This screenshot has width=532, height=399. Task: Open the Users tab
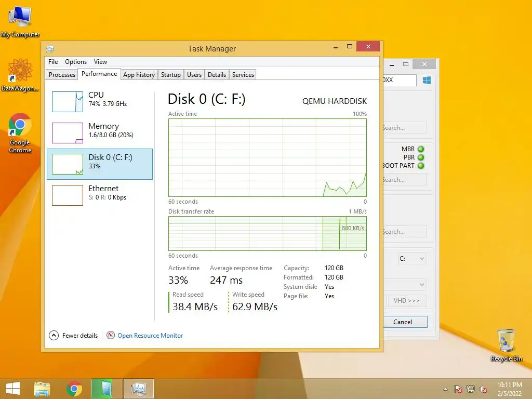pyautogui.click(x=194, y=75)
